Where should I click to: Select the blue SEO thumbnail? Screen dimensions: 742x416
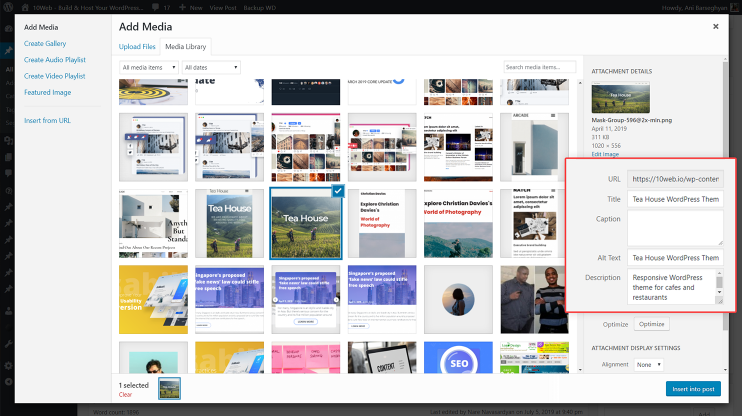(x=458, y=358)
